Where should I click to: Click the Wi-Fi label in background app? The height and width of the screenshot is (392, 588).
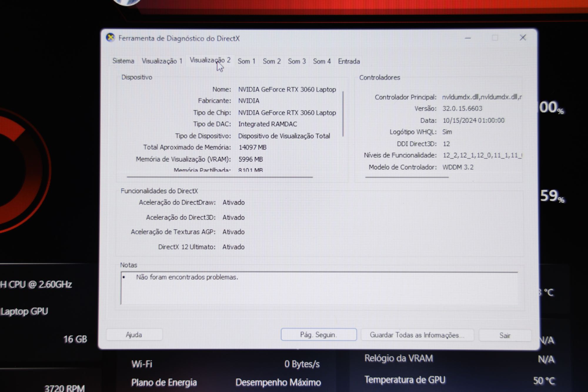[142, 364]
